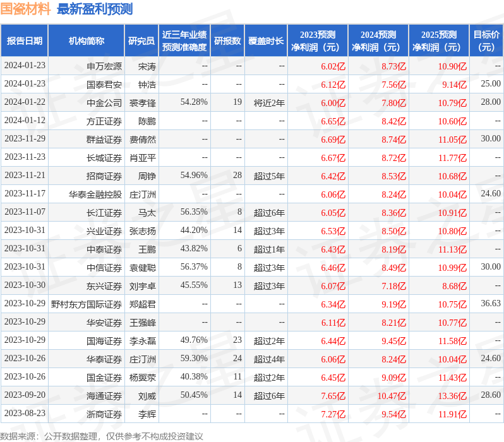Click the 2023-09-20 report date
504x442 pixels.
25,395
